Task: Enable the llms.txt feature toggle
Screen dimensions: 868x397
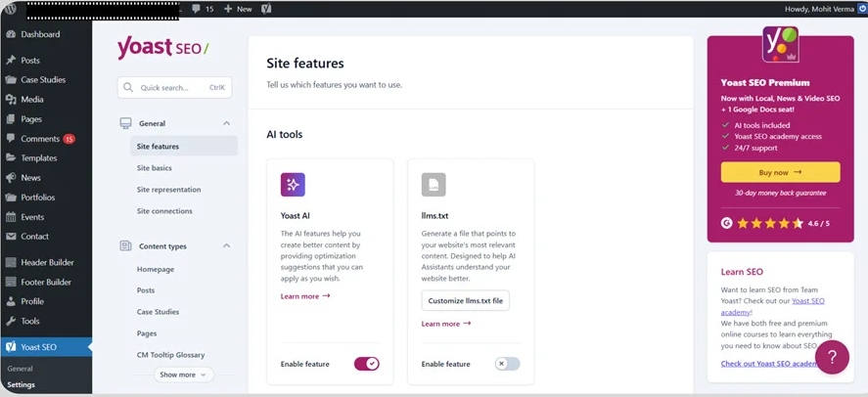Action: click(x=507, y=364)
